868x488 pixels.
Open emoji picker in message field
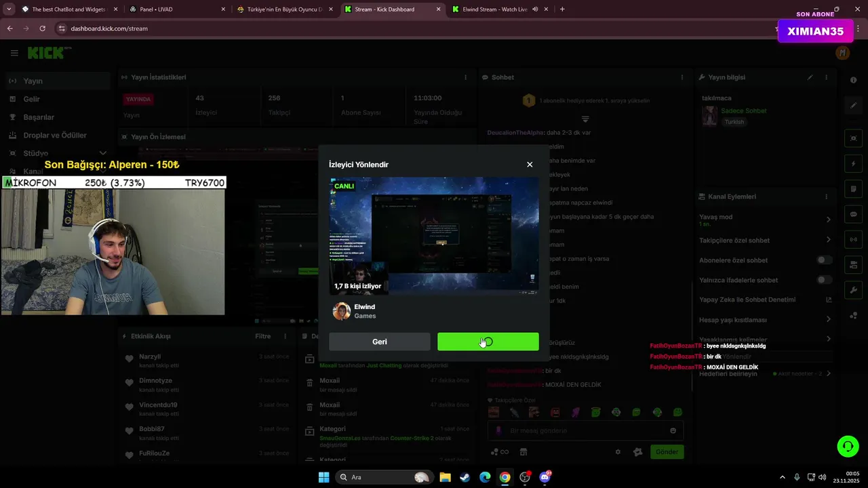(x=673, y=430)
